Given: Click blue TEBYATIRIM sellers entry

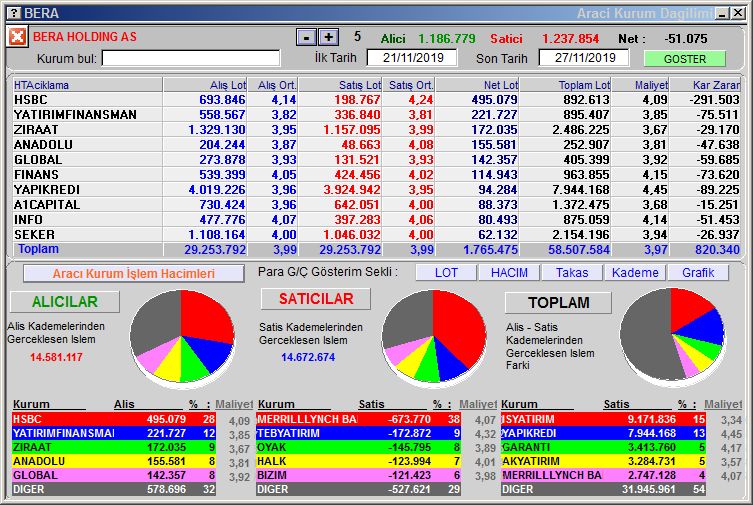Looking at the screenshot, I should (x=358, y=433).
